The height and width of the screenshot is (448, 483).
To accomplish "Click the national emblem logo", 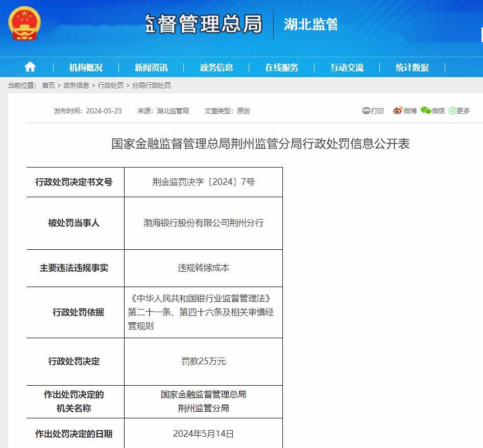I will pos(25,23).
